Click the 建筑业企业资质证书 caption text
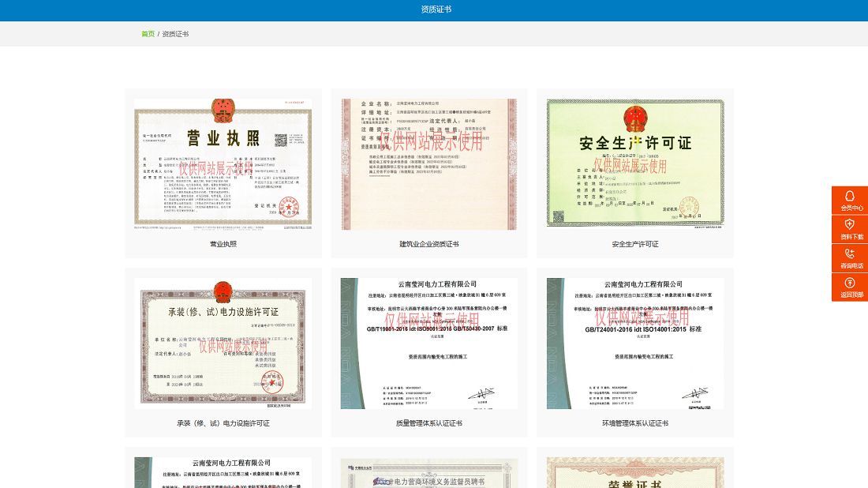Image resolution: width=868 pixels, height=488 pixels. click(x=429, y=244)
